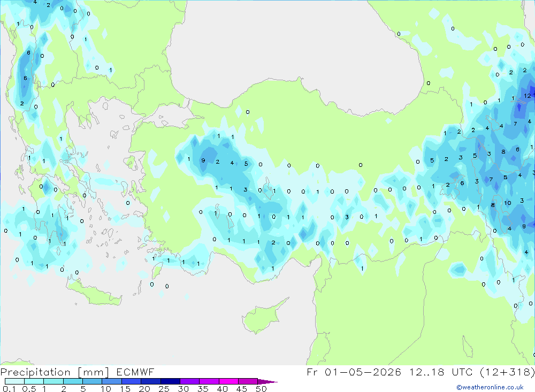Viewport: 535px width, 392px height.
Task: Click the '25' legend scale label
Action: 164,389
